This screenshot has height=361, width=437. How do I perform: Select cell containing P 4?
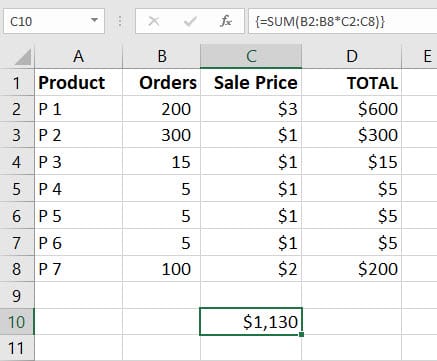pyautogui.click(x=78, y=189)
